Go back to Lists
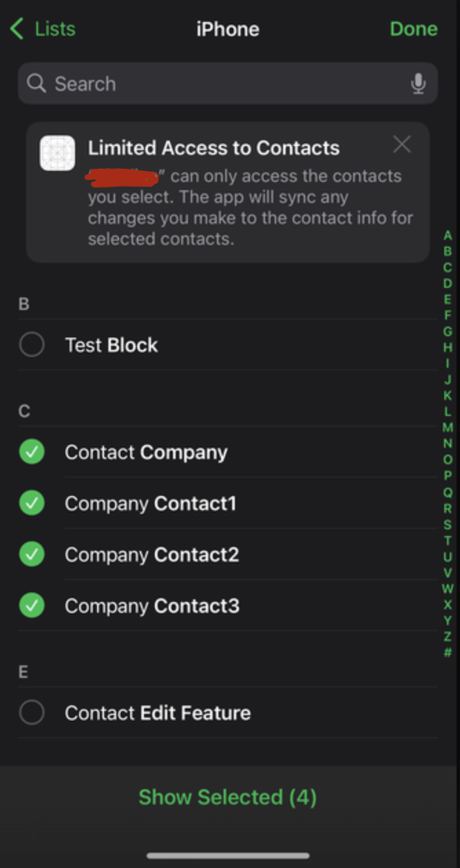460x868 pixels. coord(43,29)
